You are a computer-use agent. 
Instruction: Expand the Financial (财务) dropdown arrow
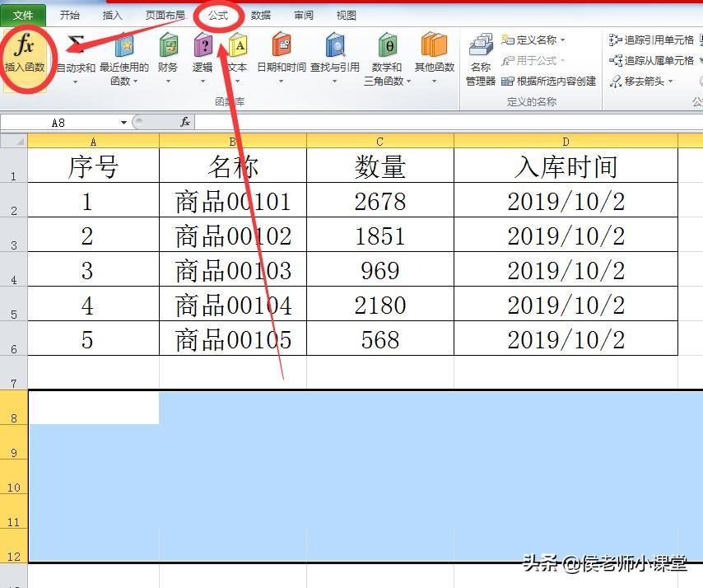point(168,82)
